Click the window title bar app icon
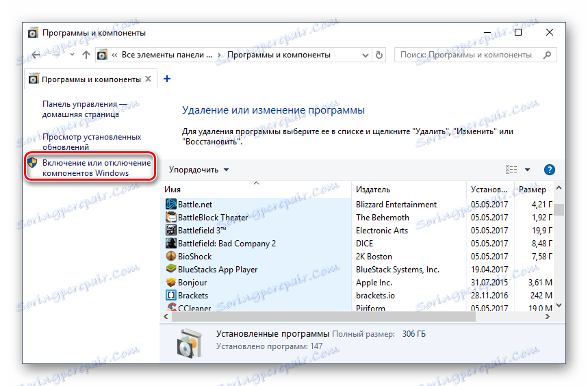Image resolution: width=588 pixels, height=386 pixels. 33,33
